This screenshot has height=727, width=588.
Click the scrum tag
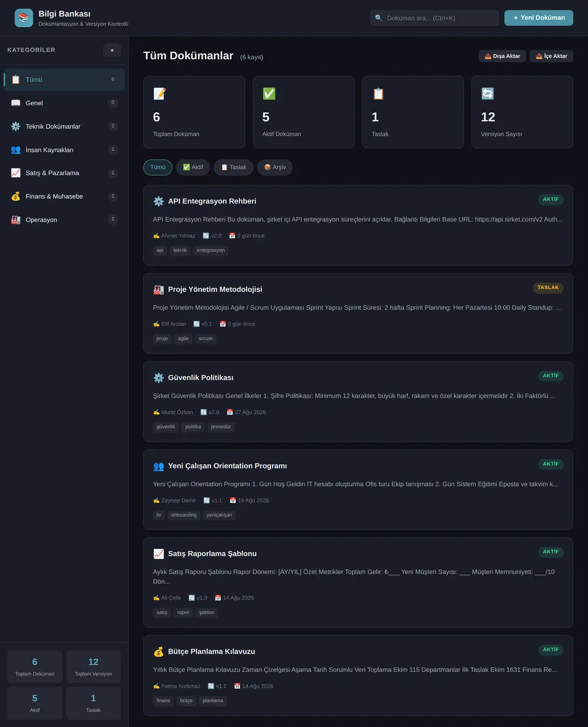206,339
